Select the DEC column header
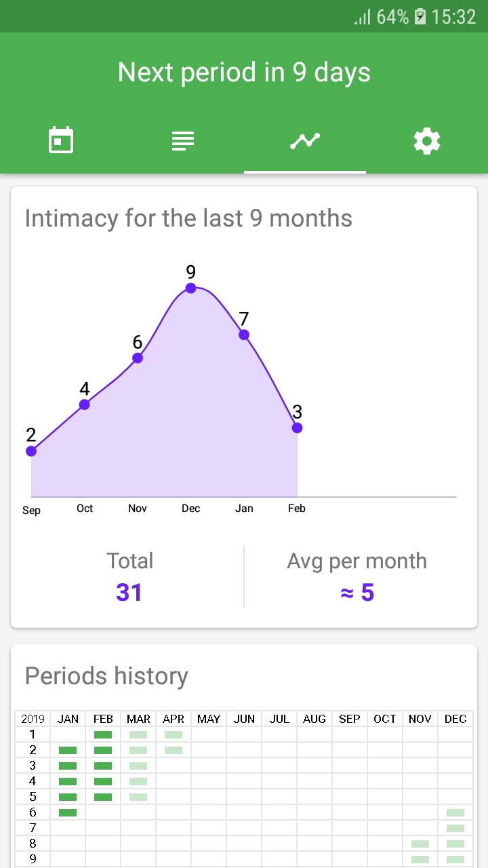This screenshot has width=488, height=868. click(455, 719)
